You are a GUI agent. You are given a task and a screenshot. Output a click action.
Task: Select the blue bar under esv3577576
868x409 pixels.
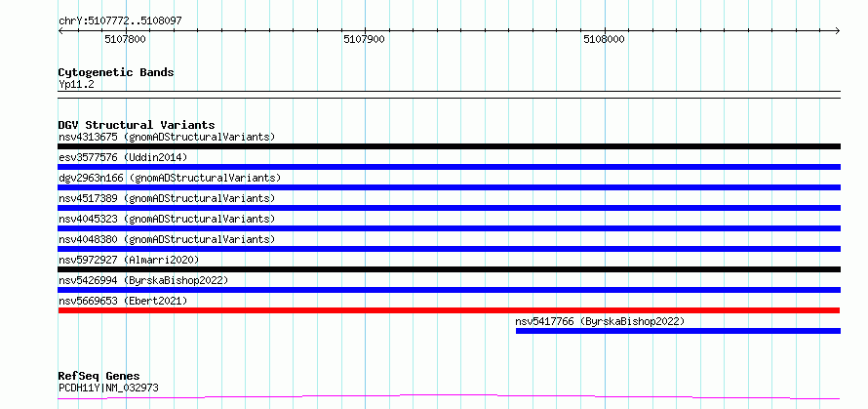(449, 167)
